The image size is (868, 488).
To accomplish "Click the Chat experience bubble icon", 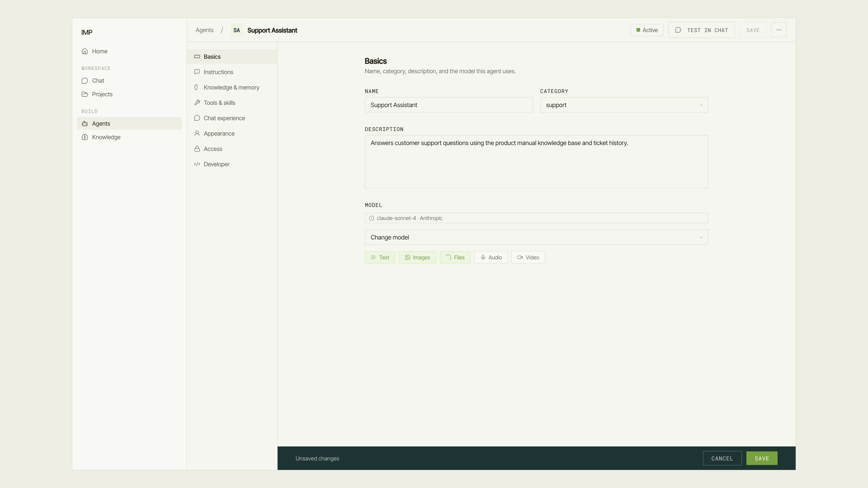I will (x=197, y=118).
